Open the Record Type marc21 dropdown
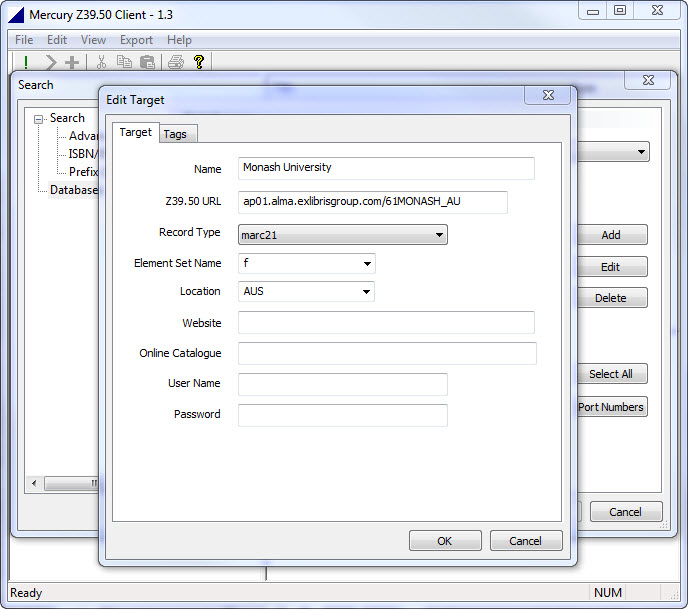Screen dimensions: 688x609 tap(343, 235)
